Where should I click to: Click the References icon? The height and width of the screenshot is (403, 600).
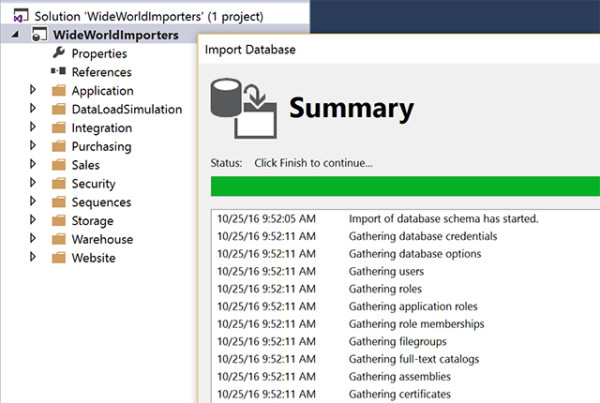click(x=58, y=72)
